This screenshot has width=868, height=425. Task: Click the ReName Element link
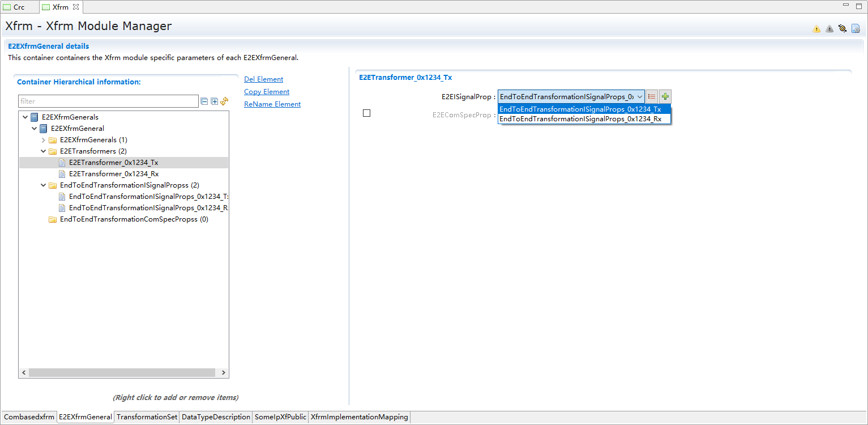coord(272,104)
